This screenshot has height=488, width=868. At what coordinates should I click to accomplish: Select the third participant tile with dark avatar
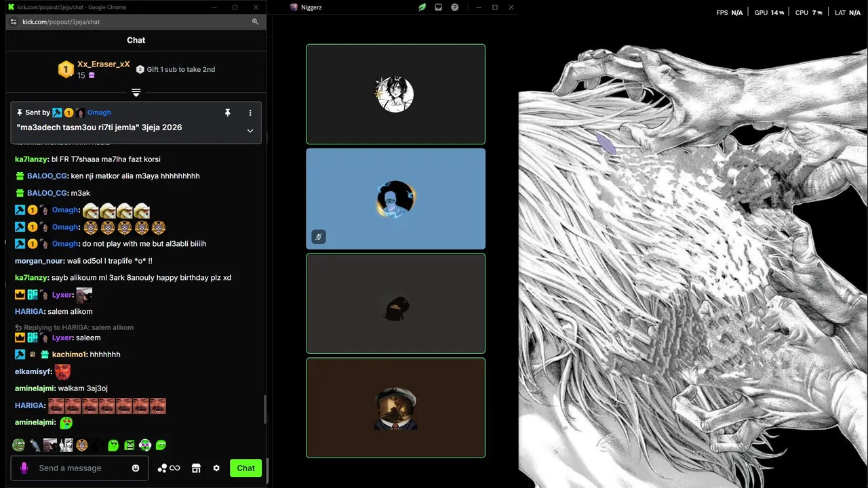pyautogui.click(x=396, y=303)
